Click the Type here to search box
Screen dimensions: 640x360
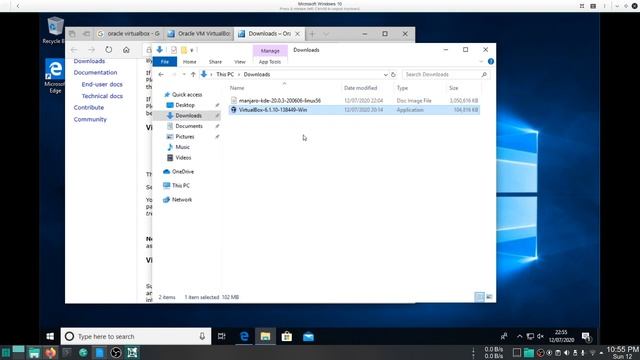pos(136,336)
